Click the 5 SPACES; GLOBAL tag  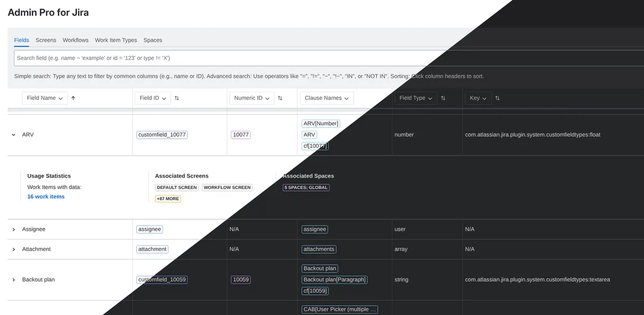tap(306, 187)
